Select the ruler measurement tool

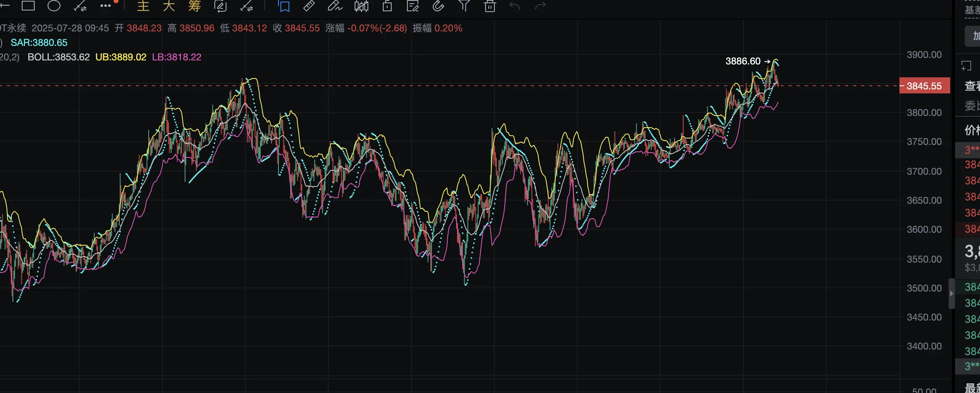(x=309, y=6)
